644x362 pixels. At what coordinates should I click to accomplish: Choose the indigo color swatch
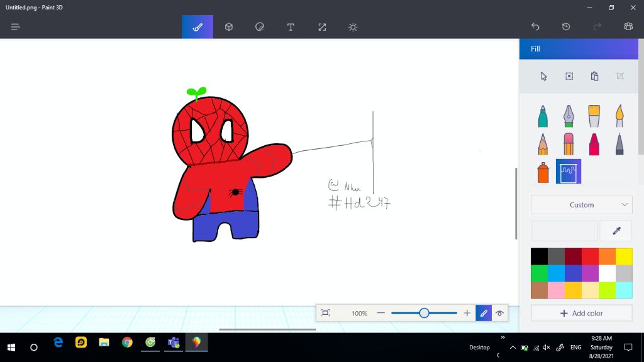(573, 273)
